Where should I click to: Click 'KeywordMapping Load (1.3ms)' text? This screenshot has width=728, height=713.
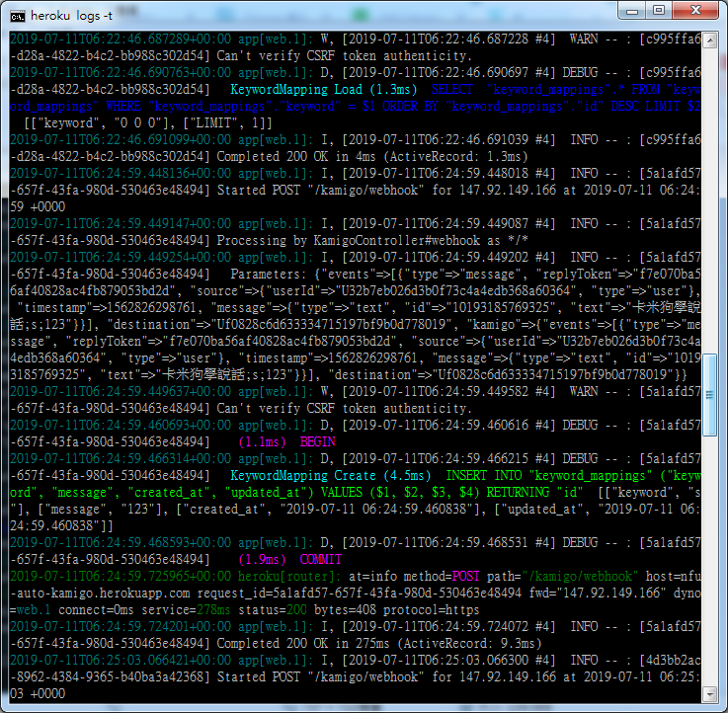coord(324,89)
